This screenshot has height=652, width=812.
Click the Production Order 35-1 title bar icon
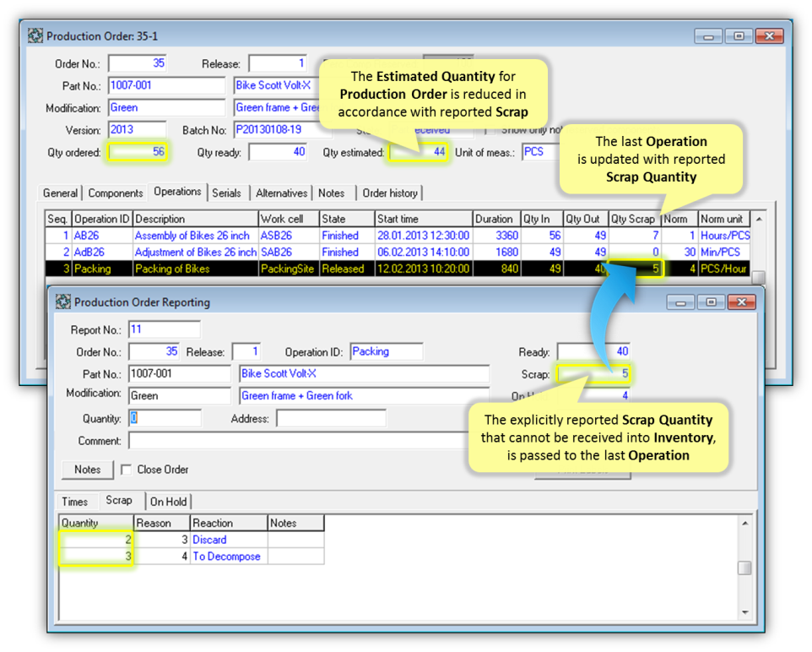(x=35, y=35)
